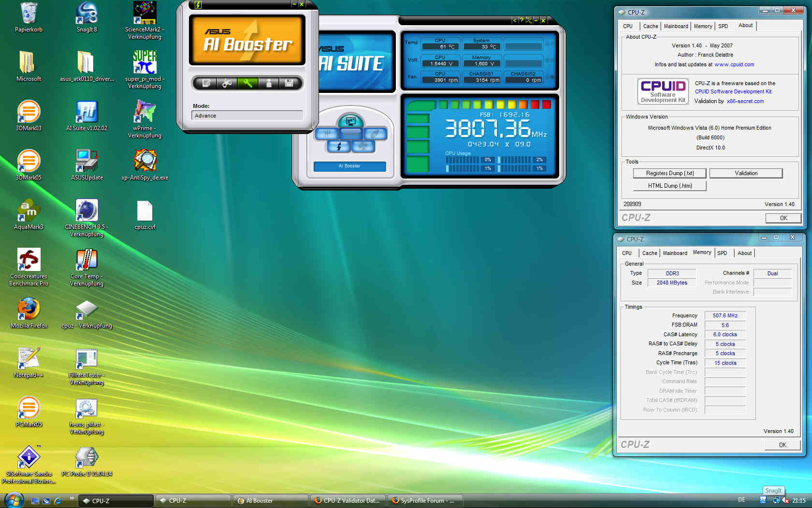Screen dimensions: 812x508
Task: Click the person profile icon in AI Booster
Action: pos(269,83)
